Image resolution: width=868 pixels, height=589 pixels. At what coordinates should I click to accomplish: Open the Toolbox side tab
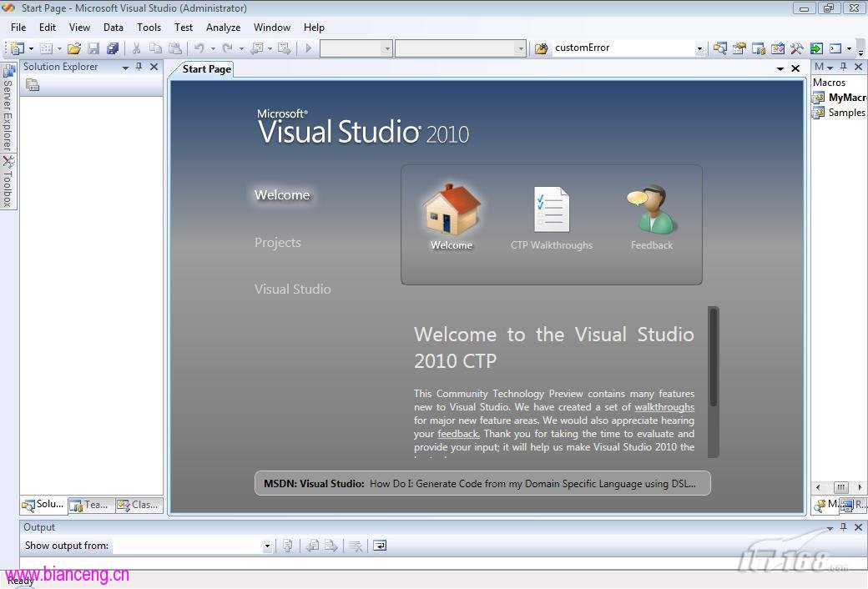tap(8, 182)
